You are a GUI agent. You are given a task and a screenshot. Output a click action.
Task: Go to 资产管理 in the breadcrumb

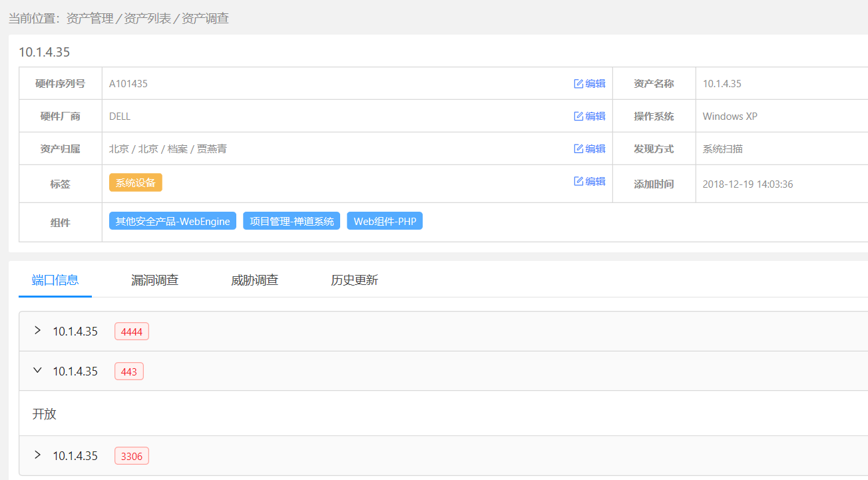90,19
